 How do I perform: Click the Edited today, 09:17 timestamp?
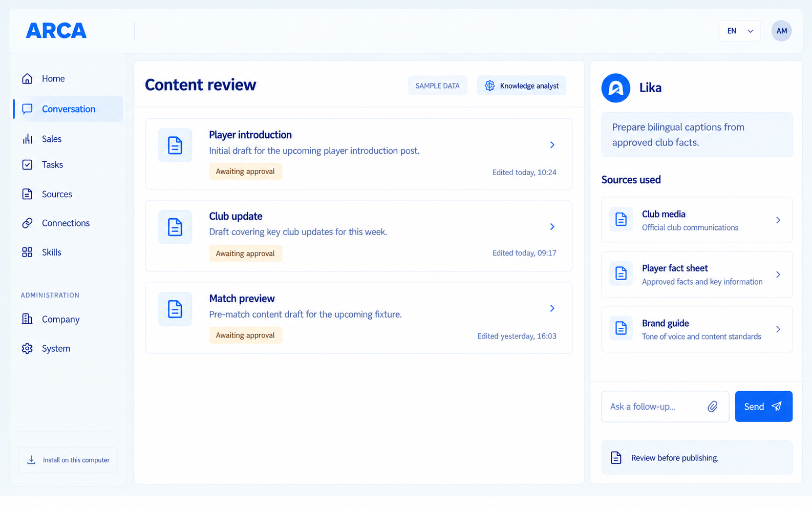pyautogui.click(x=524, y=253)
